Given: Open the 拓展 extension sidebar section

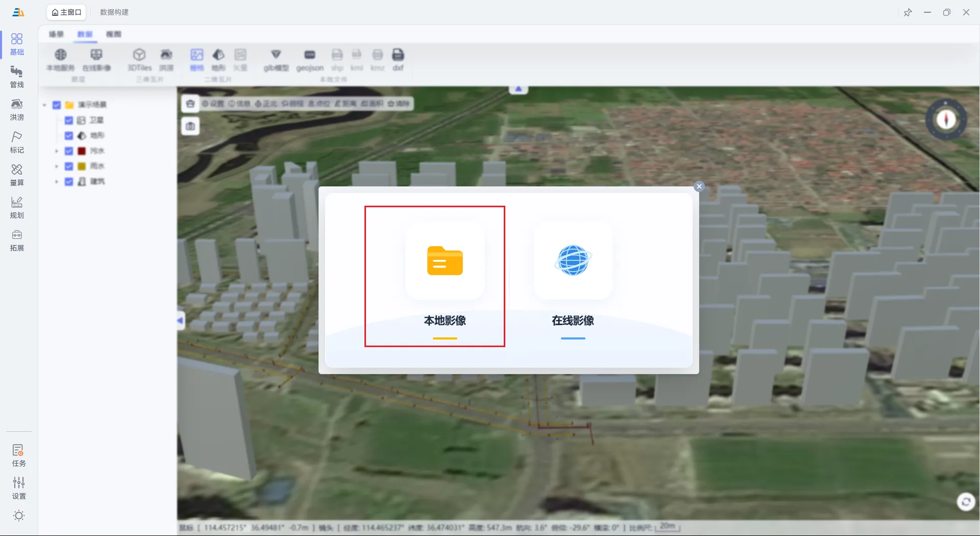Looking at the screenshot, I should [17, 240].
